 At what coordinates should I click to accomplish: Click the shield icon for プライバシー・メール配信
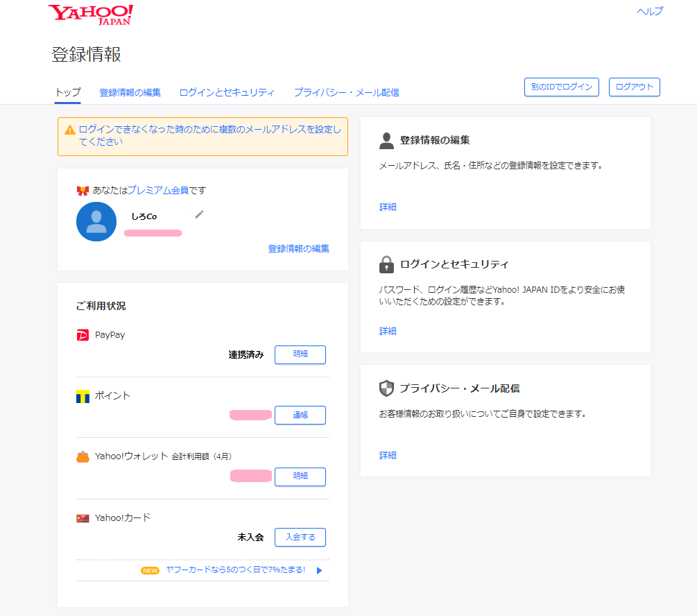tap(386, 388)
